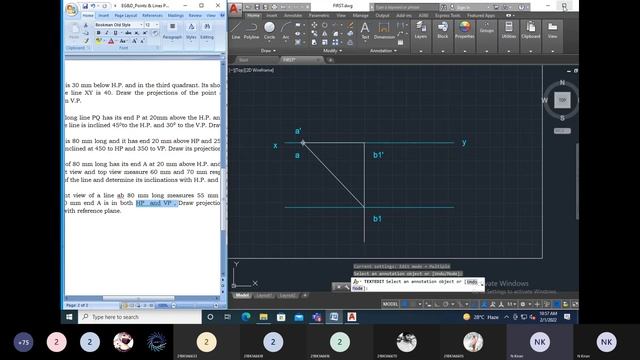The height and width of the screenshot is (360, 640).
Task: Click the ViewCube TOP face
Action: pyautogui.click(x=562, y=100)
